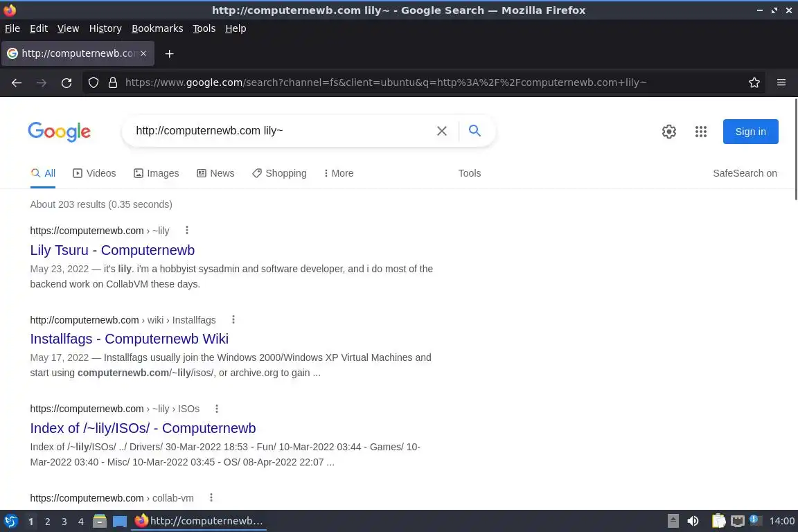This screenshot has width=798, height=532.
Task: Select Firefox window in taskbar
Action: (x=199, y=521)
